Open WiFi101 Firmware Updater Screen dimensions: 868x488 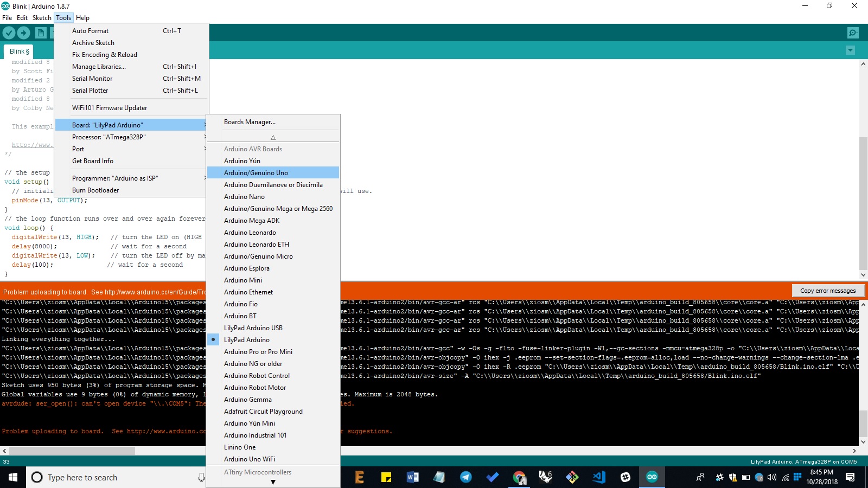132,108
